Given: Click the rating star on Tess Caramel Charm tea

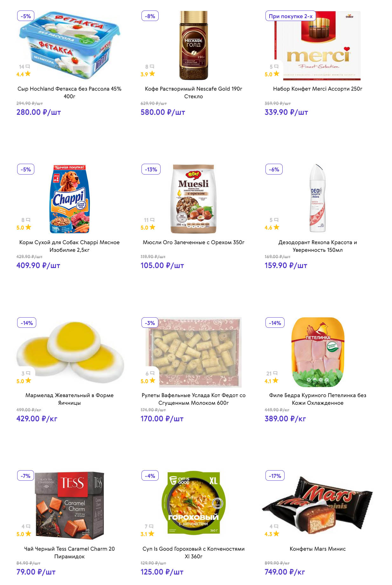Looking at the screenshot, I should coord(28,533).
